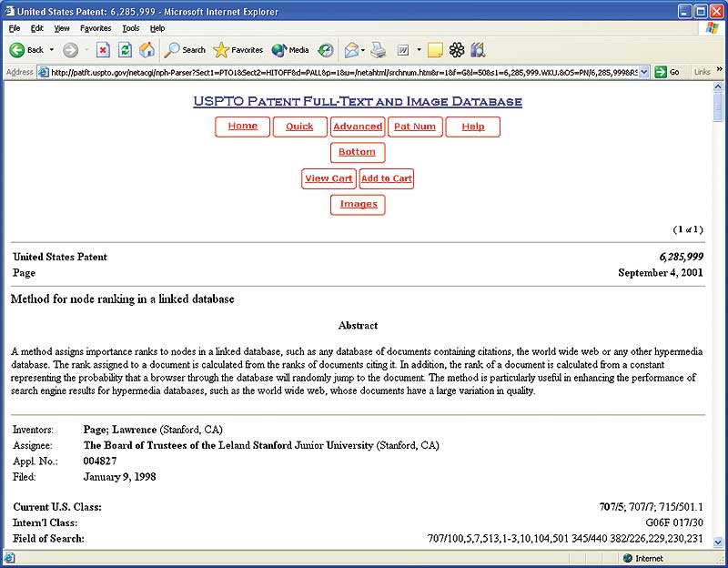The width and height of the screenshot is (728, 568).
Task: Click application number 004827
Action: coord(100,461)
